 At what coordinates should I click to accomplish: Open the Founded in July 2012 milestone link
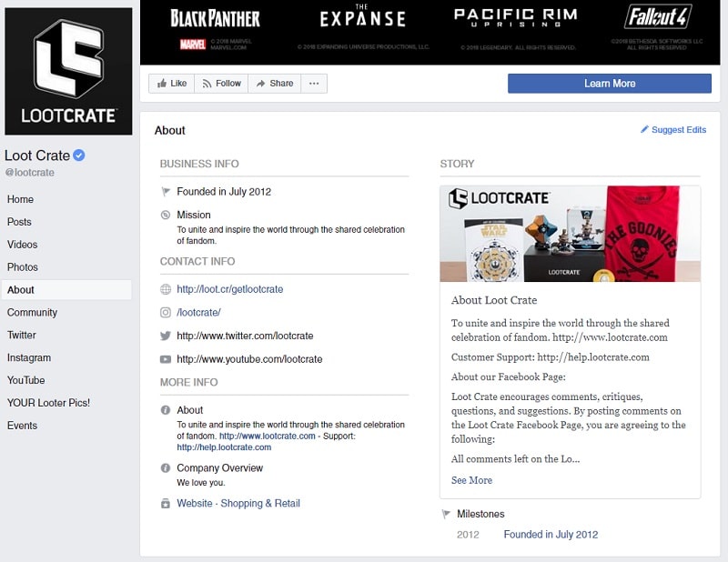551,535
